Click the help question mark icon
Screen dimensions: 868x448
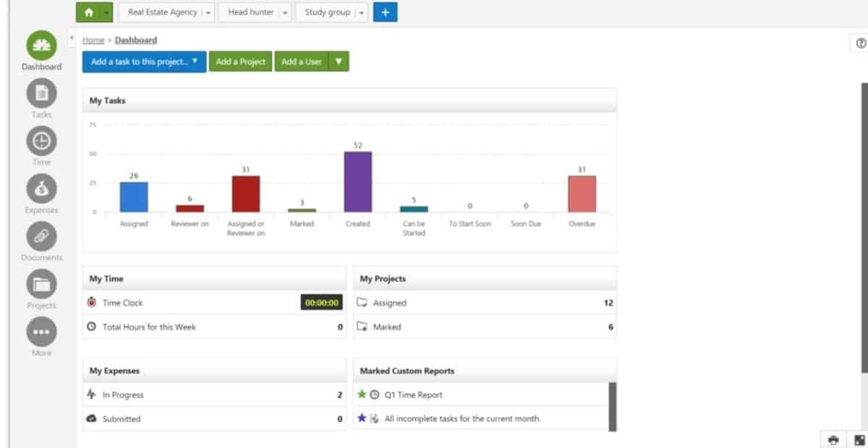click(860, 43)
